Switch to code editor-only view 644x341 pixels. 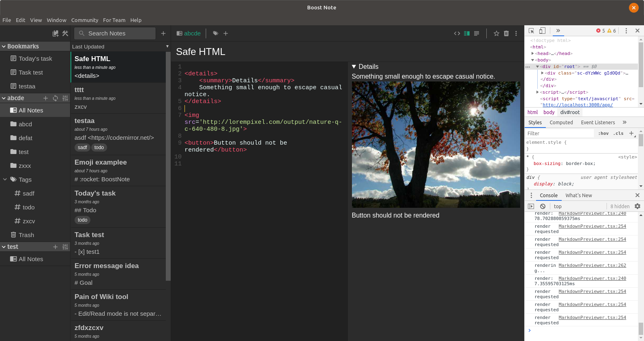tap(457, 33)
